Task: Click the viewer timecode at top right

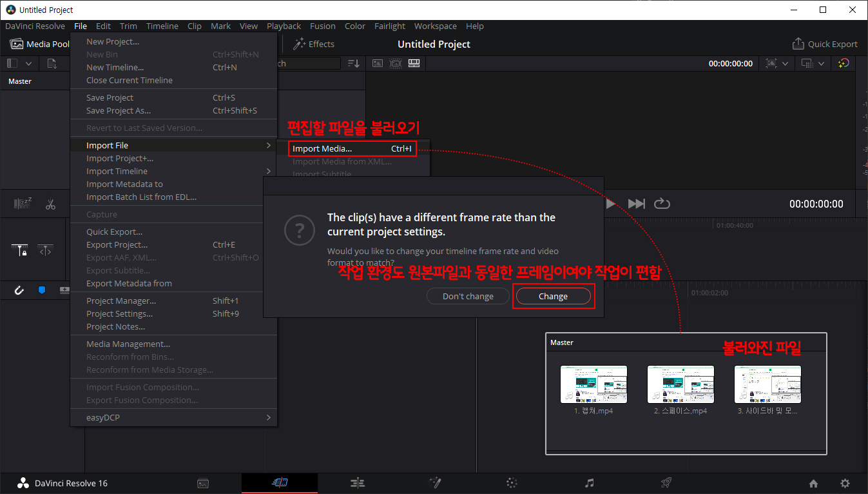Action: coord(730,63)
